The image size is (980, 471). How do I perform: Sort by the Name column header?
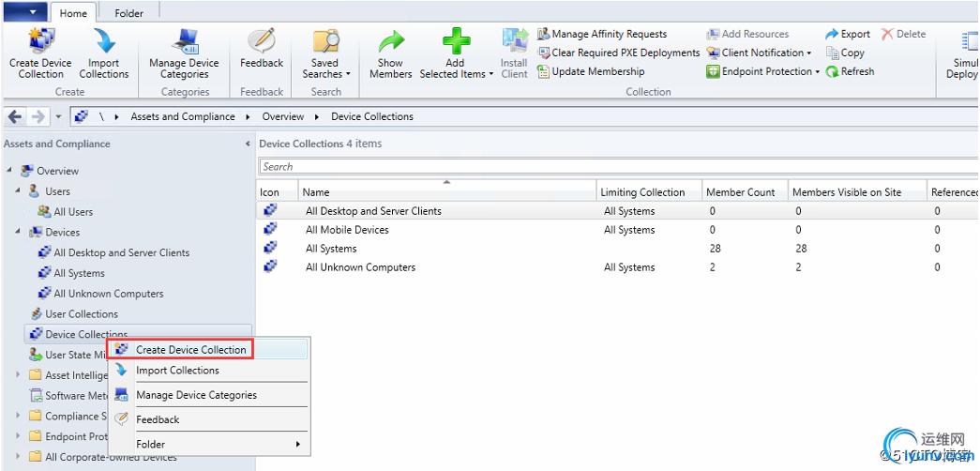(447, 192)
